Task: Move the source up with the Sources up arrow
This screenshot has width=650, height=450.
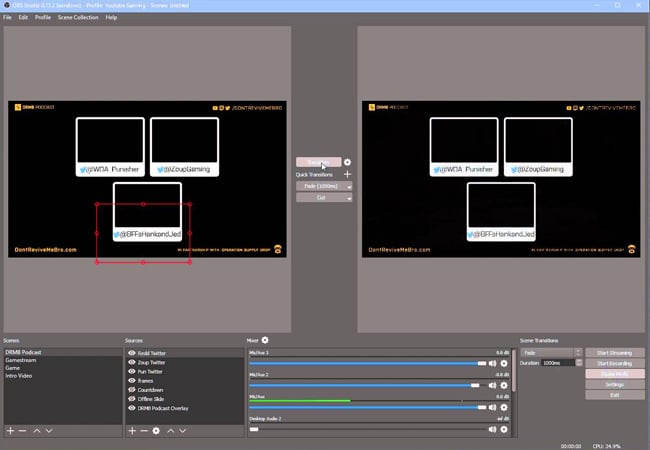Action: coord(170,431)
